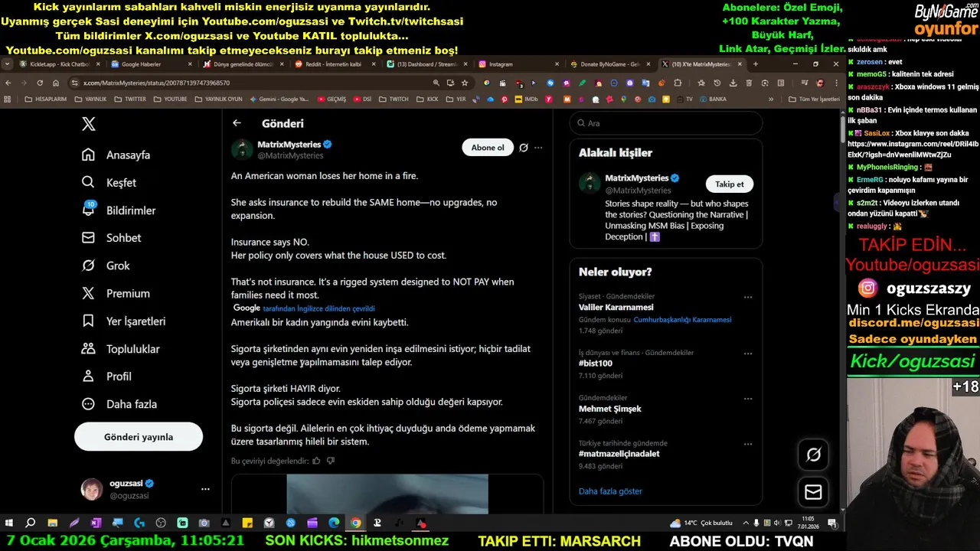Click the browser back arrow
Screen dimensions: 980x551
(x=8, y=83)
